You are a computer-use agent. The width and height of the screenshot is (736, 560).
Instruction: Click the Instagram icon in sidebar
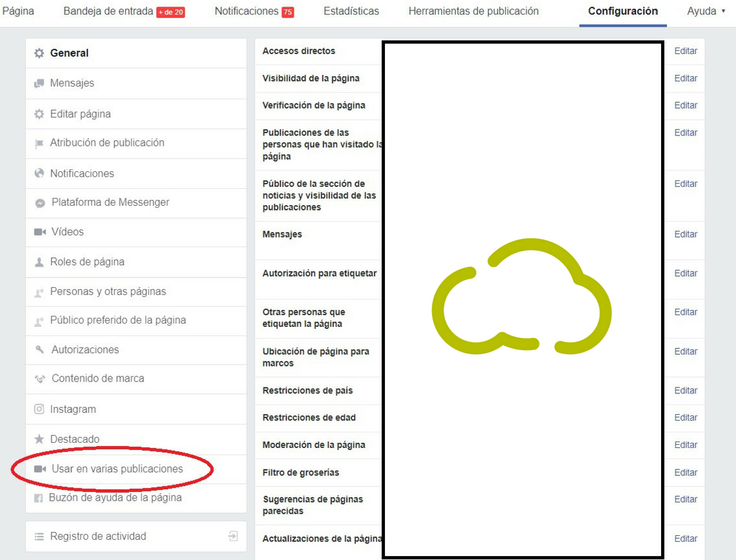pyautogui.click(x=39, y=410)
